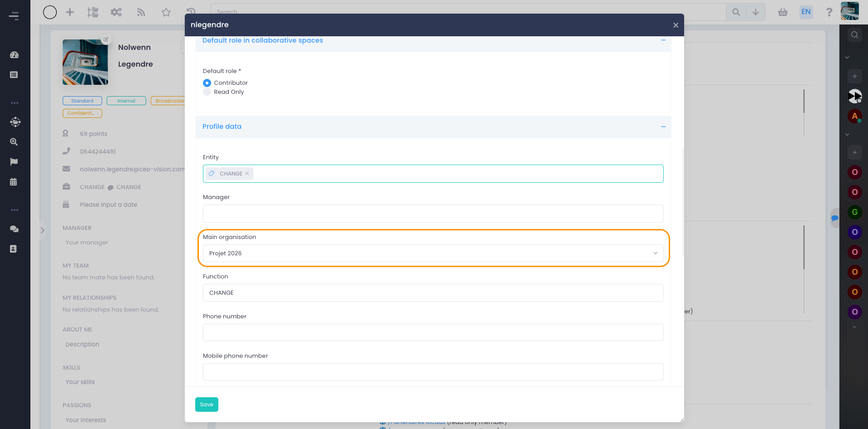Viewport: 868px width, 429px height.
Task: Open the tree structure icon in top toolbar
Action: pyautogui.click(x=93, y=12)
